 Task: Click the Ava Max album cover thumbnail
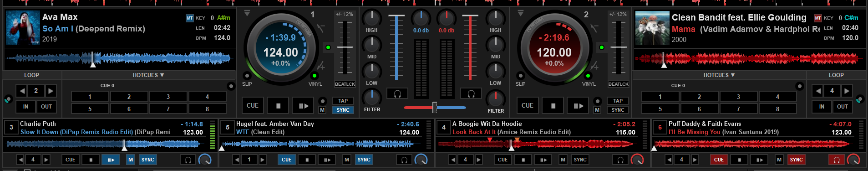click(x=23, y=28)
